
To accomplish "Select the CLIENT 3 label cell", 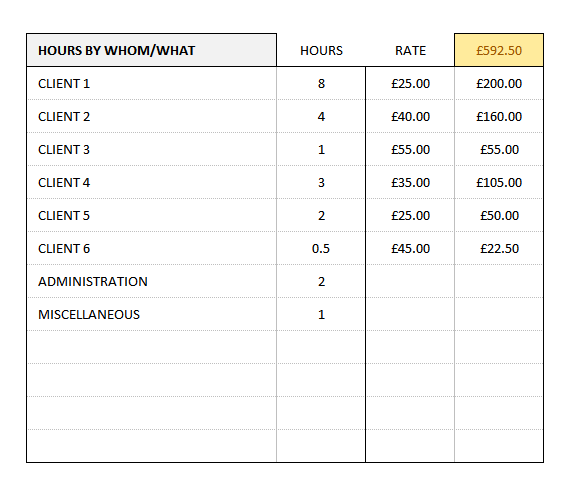I will 151,149.
